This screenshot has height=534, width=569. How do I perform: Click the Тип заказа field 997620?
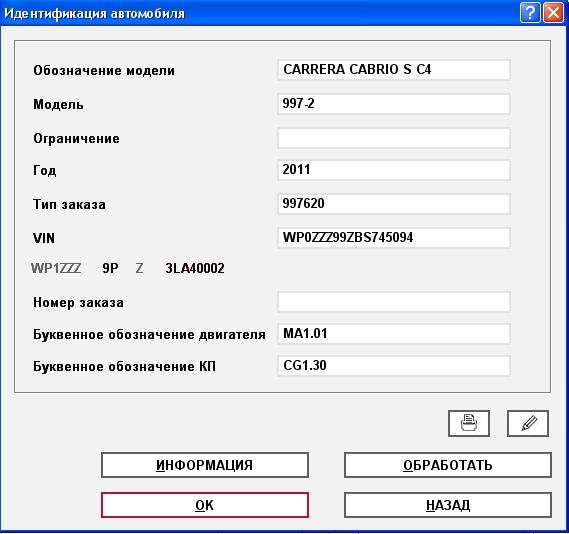394,204
